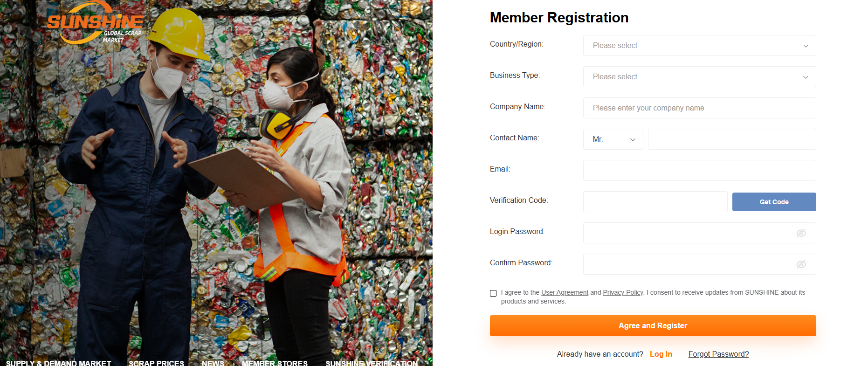
Task: Click the Agree and Register button
Action: pos(653,326)
